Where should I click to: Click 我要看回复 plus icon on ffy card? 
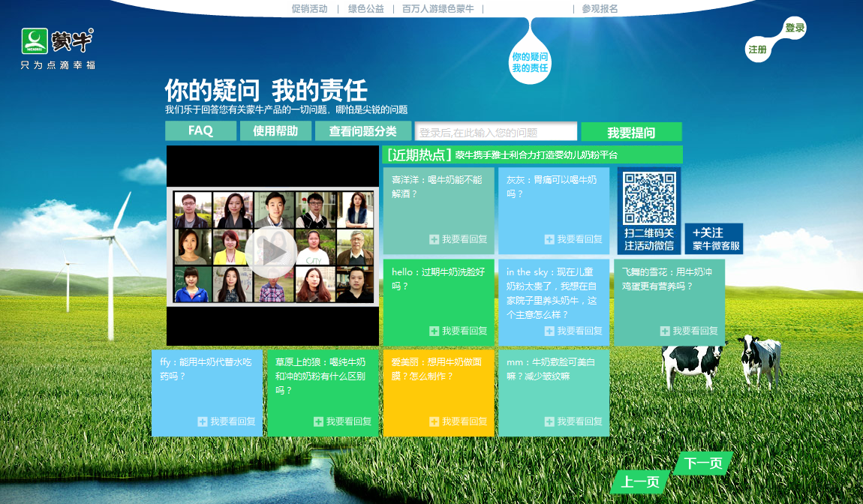[203, 421]
